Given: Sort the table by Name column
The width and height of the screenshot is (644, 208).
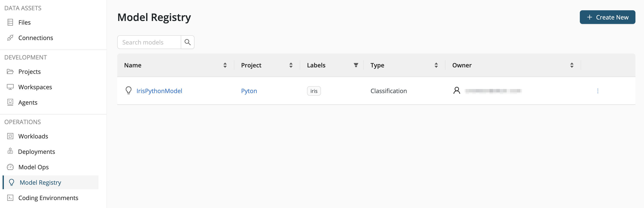Looking at the screenshot, I should pos(225,65).
